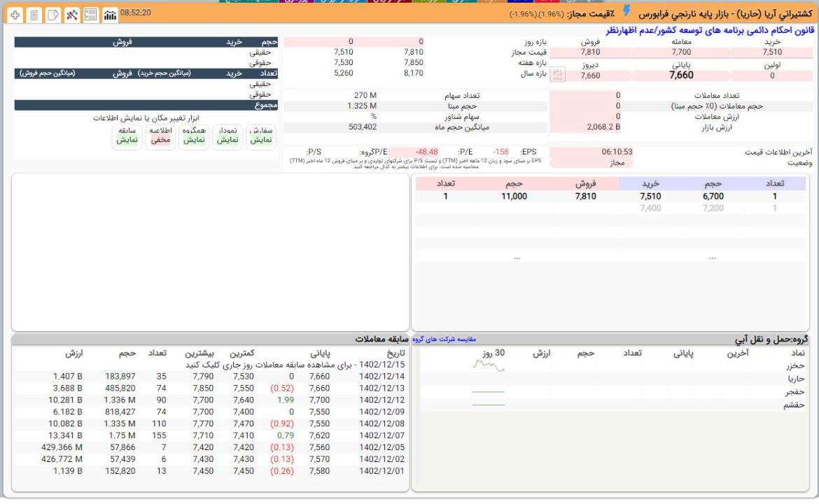
Task: Click the حخزر 30-day sparkline chart
Action: (488, 365)
